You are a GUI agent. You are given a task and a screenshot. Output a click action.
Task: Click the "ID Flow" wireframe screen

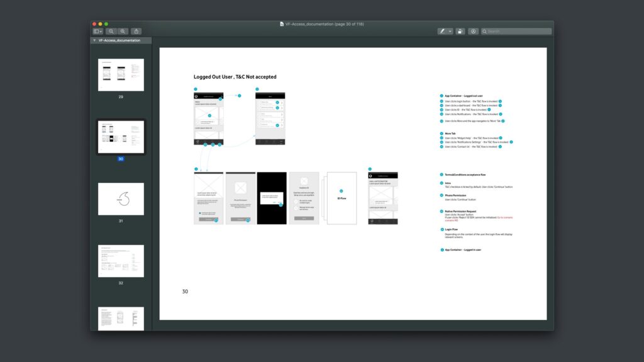click(x=341, y=198)
